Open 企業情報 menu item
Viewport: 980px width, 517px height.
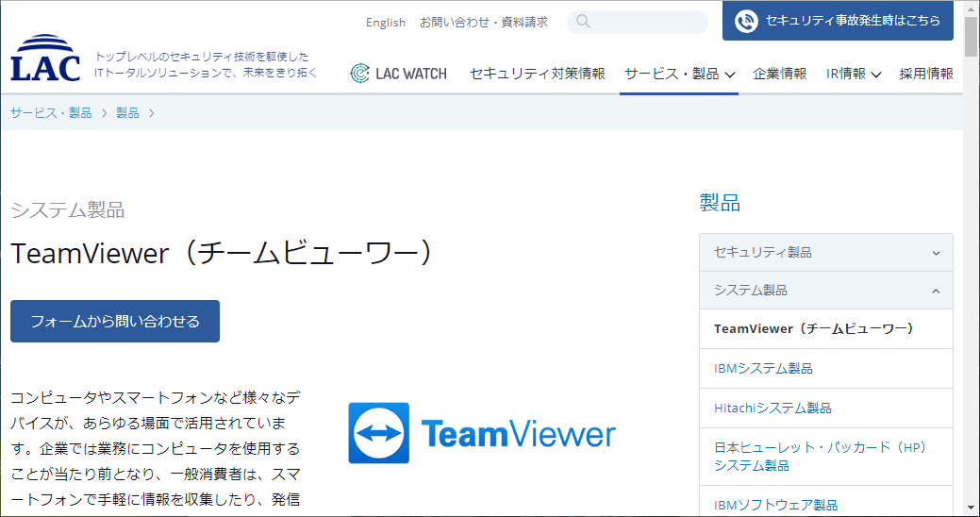tap(779, 74)
